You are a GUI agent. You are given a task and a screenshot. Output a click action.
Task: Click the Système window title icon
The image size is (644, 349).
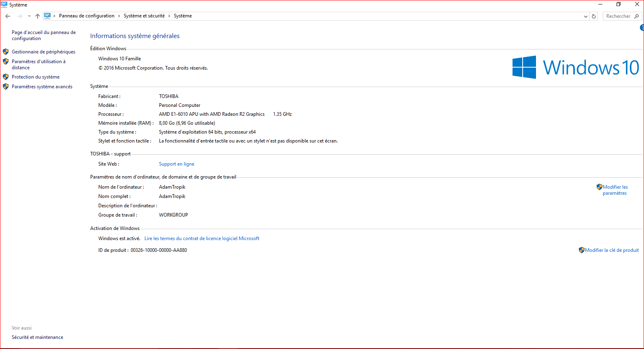point(4,4)
